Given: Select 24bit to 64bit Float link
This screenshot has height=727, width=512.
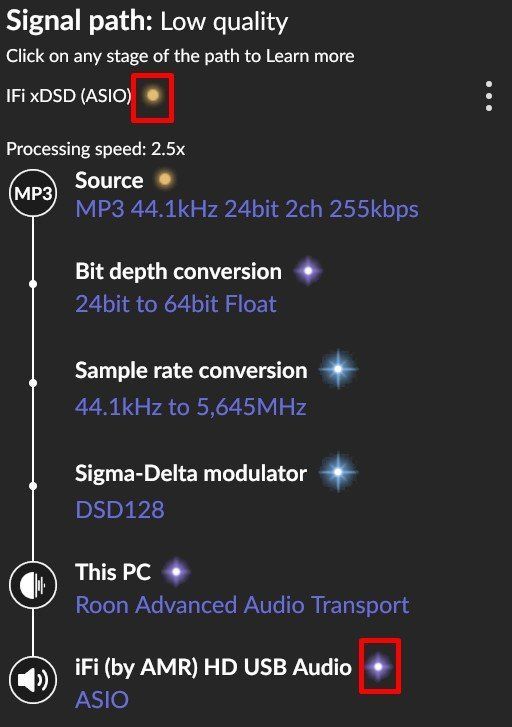Looking at the screenshot, I should tap(176, 304).
